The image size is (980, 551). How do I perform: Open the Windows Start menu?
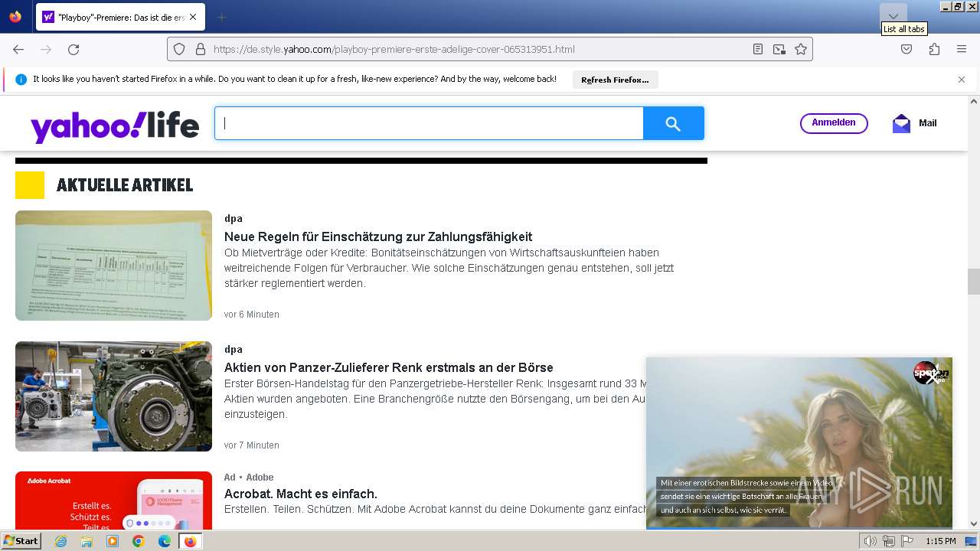coord(21,541)
